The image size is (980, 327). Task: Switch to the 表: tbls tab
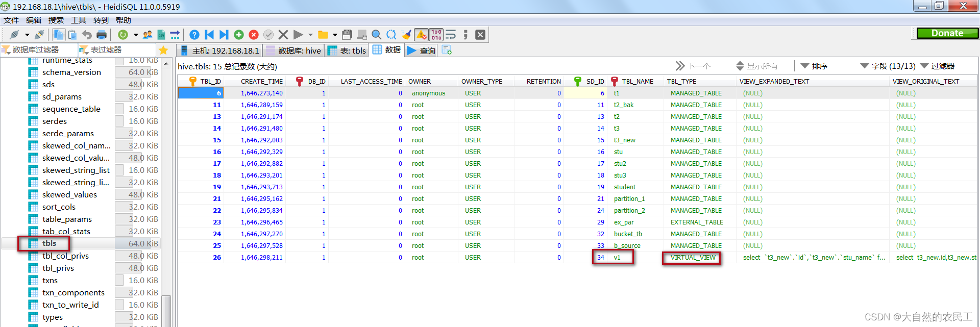347,51
